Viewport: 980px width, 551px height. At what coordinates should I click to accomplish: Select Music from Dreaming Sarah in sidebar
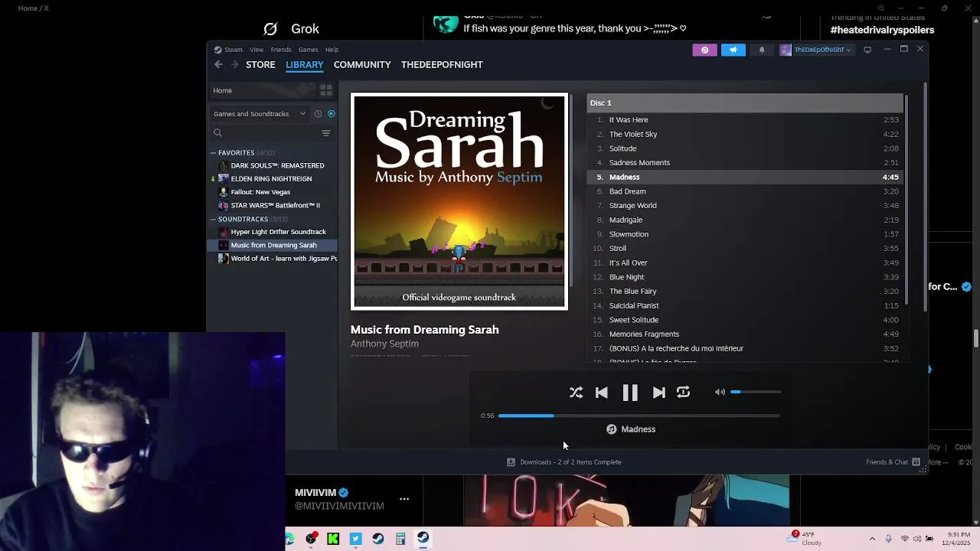(273, 245)
